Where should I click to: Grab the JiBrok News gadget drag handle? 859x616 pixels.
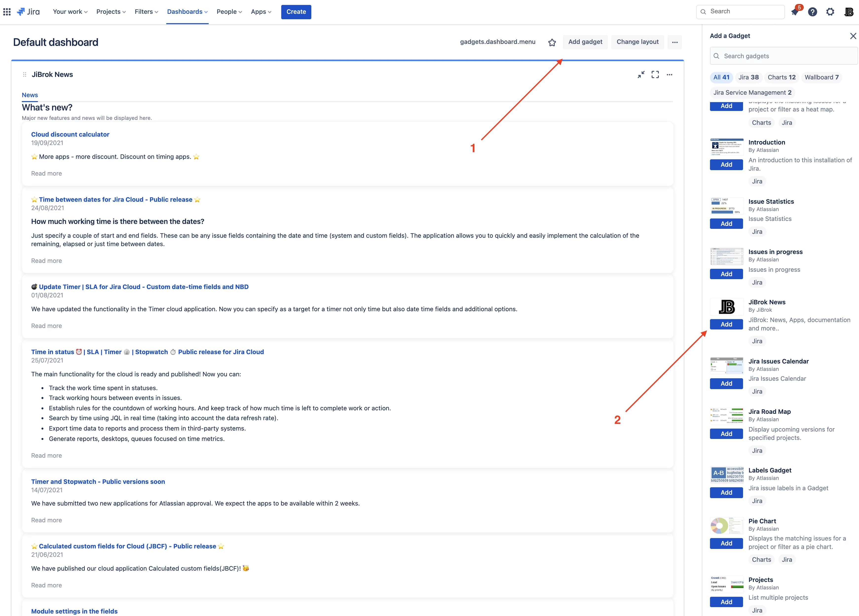[x=25, y=74]
